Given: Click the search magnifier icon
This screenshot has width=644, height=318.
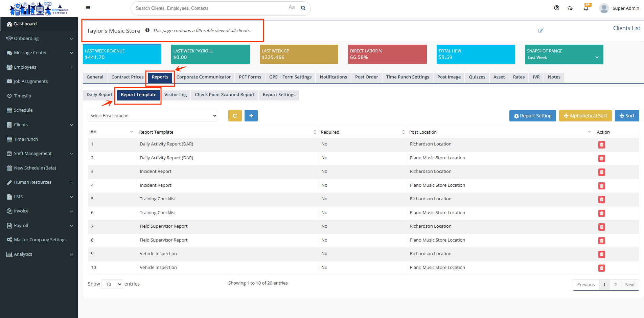Looking at the screenshot, I should tap(303, 8).
